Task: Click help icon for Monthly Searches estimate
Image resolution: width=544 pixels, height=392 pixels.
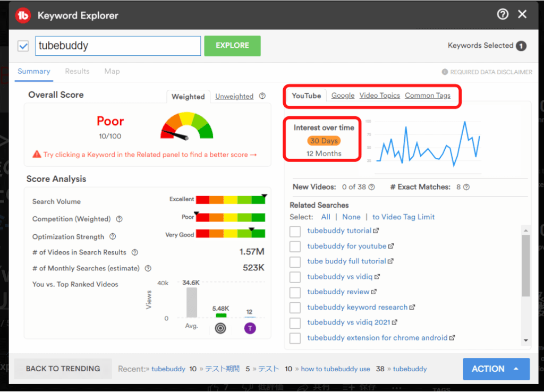Action: pos(148,268)
